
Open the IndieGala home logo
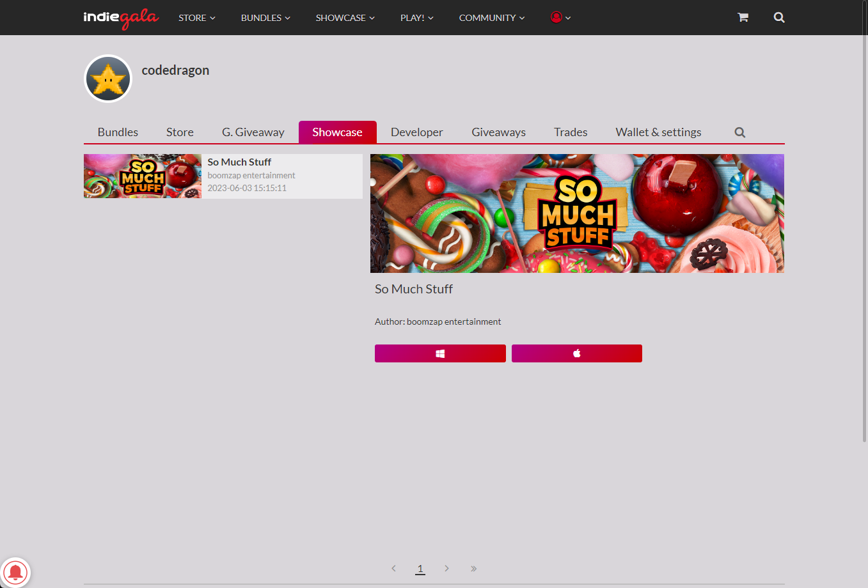click(121, 18)
